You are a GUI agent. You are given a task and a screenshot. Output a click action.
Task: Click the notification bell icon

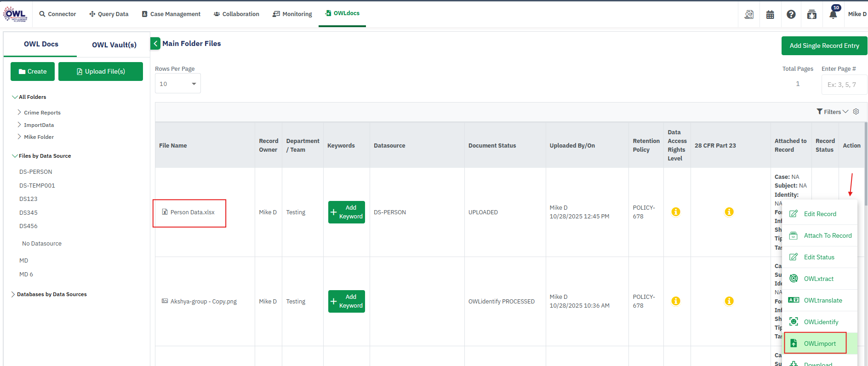coord(833,14)
